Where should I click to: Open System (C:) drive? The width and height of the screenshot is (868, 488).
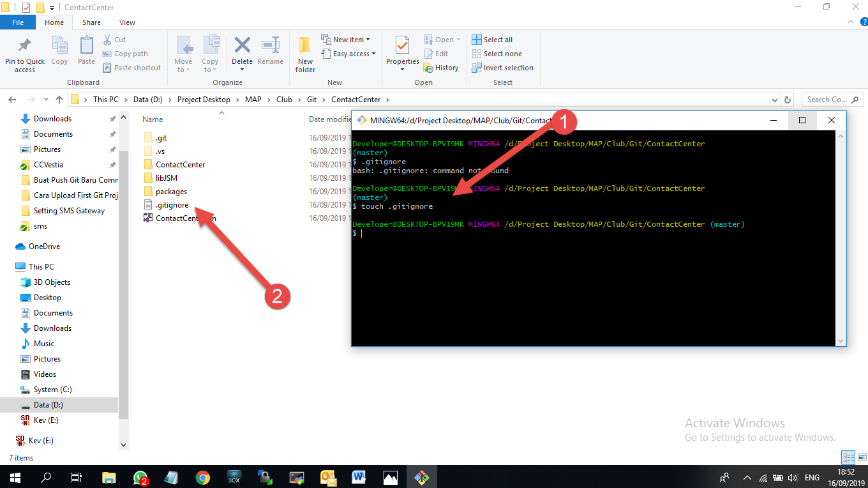[52, 390]
